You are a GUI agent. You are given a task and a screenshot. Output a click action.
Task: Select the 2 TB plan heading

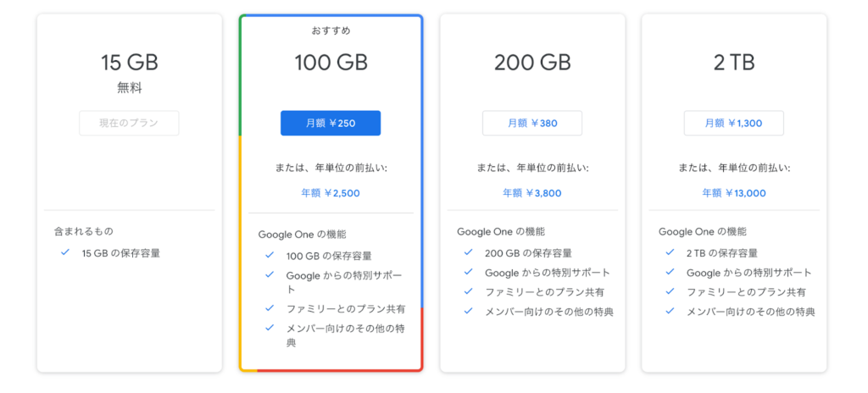734,63
